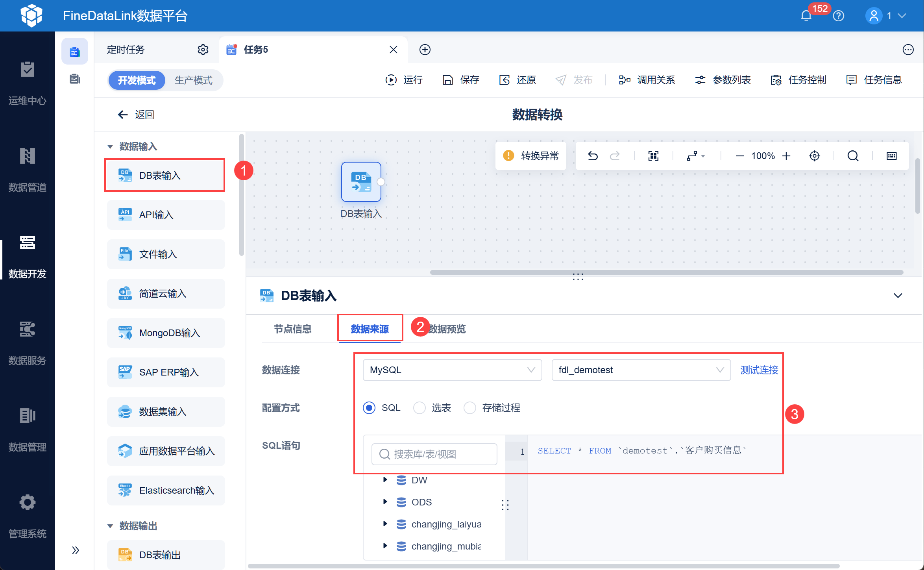Open 数据管理 in the sidebar
This screenshot has width=924, height=570.
tap(28, 430)
